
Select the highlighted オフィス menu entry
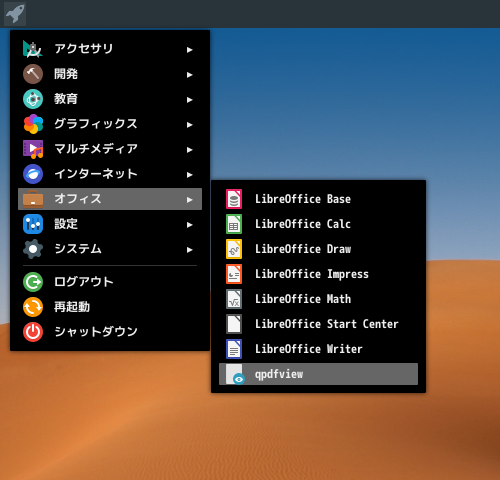[110, 199]
